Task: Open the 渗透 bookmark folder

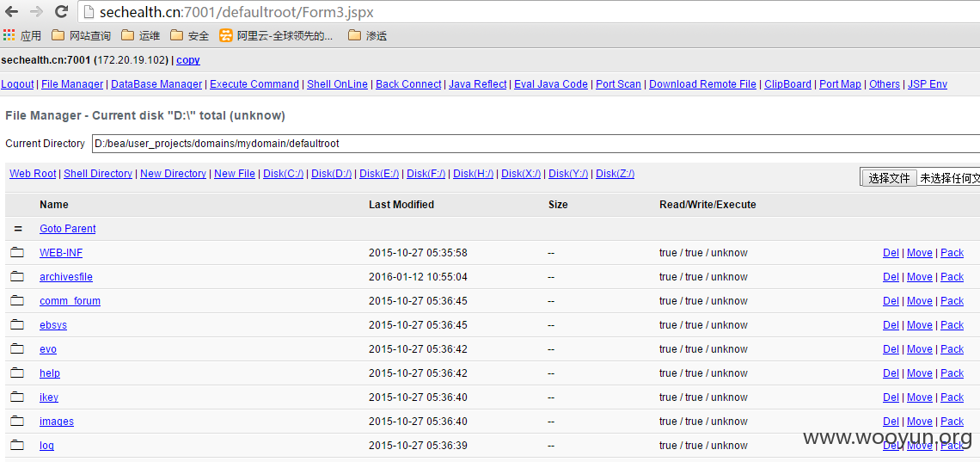Action: (x=368, y=35)
